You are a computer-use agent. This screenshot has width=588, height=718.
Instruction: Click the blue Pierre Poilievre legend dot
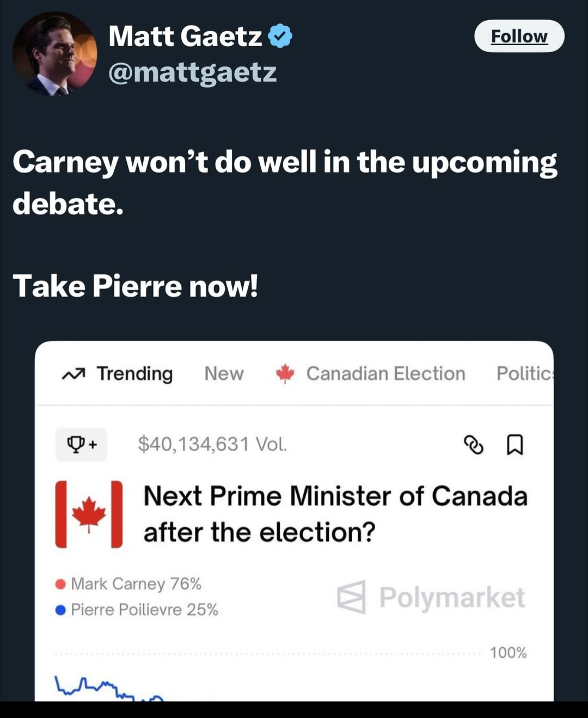pyautogui.click(x=60, y=610)
